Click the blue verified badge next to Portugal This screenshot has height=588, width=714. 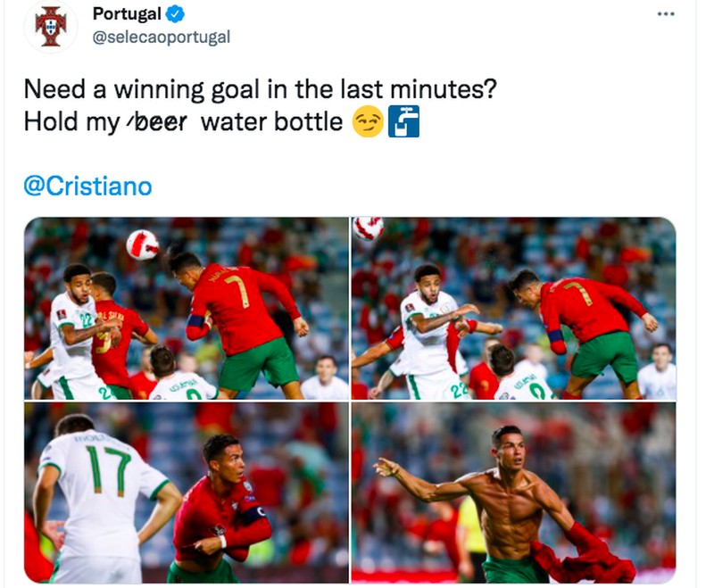(x=175, y=16)
